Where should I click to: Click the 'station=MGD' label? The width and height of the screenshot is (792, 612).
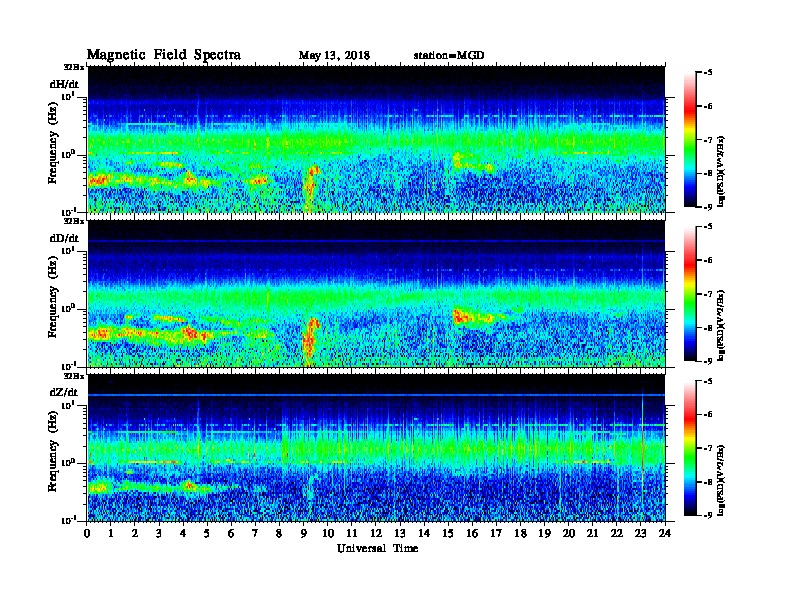tap(449, 55)
